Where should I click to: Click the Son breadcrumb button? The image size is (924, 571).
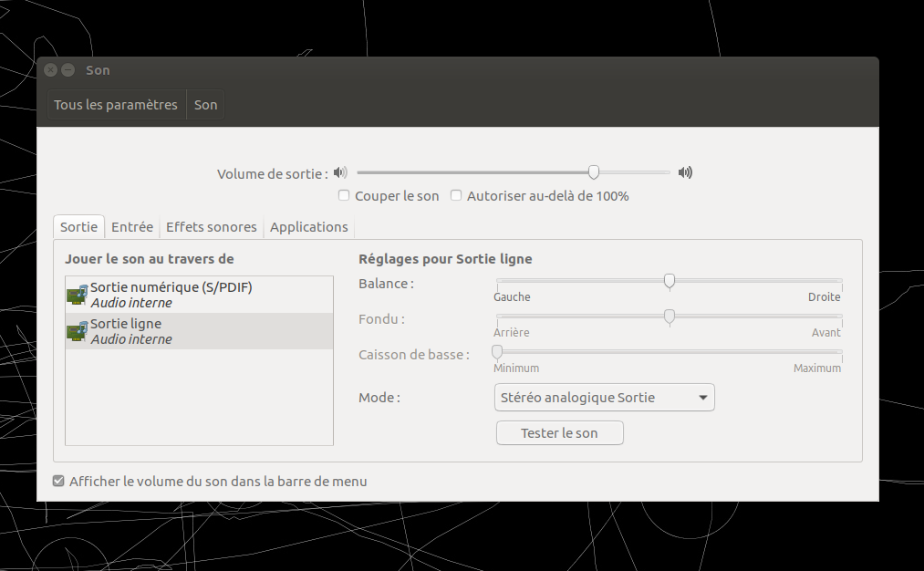pyautogui.click(x=206, y=105)
